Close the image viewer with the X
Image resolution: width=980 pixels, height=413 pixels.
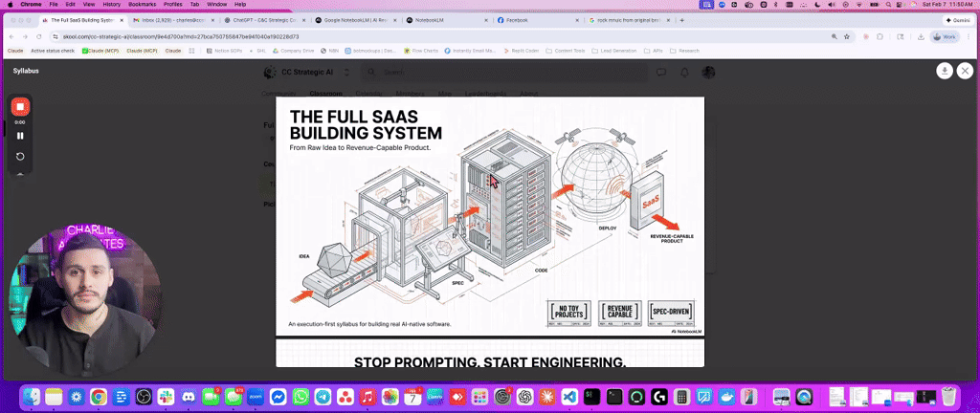(x=965, y=71)
